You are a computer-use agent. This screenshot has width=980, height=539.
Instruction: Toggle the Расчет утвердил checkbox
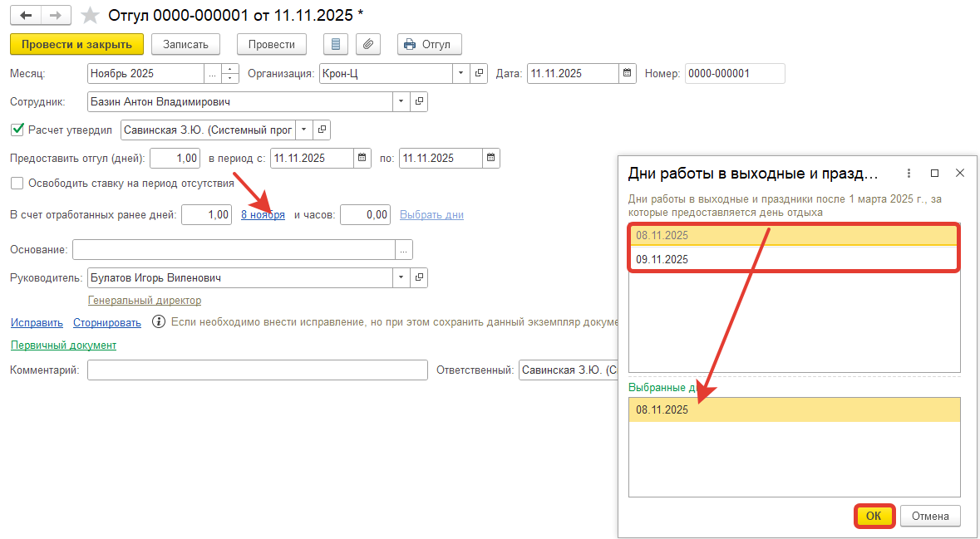pos(17,130)
